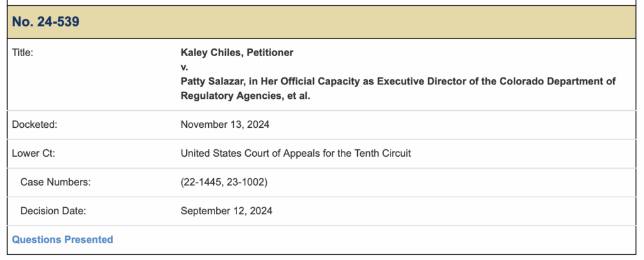Open the Questions Presented link
The width and height of the screenshot is (644, 260).
click(x=62, y=239)
